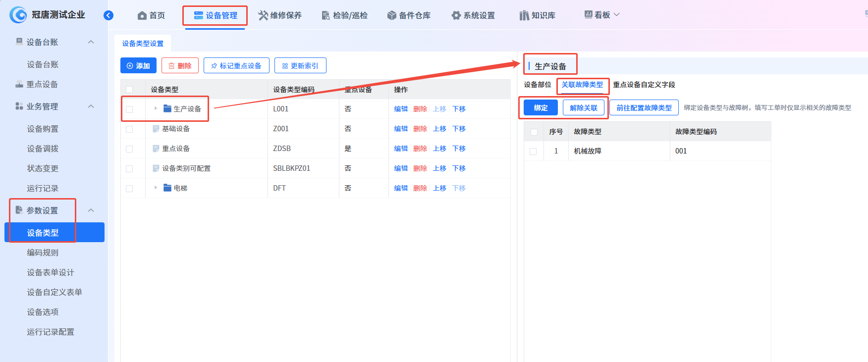868x362 pixels.
Task: Click the 知识库 books icon
Action: pyautogui.click(x=524, y=15)
